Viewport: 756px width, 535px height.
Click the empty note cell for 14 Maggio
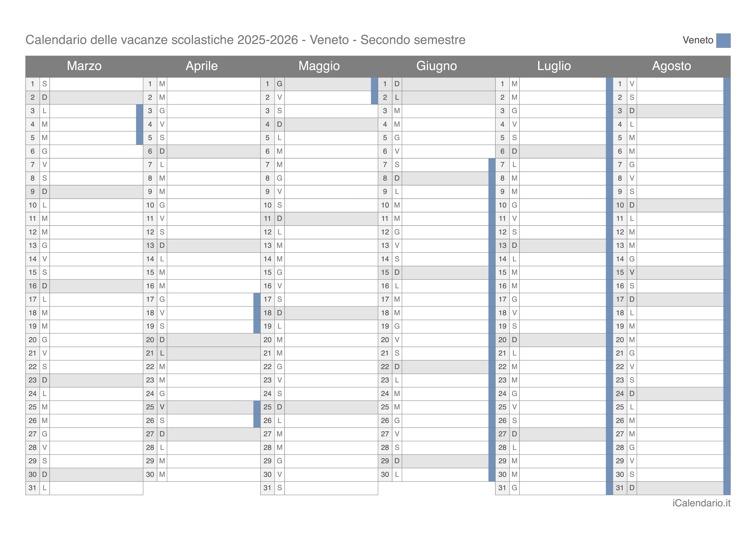pos(331,259)
